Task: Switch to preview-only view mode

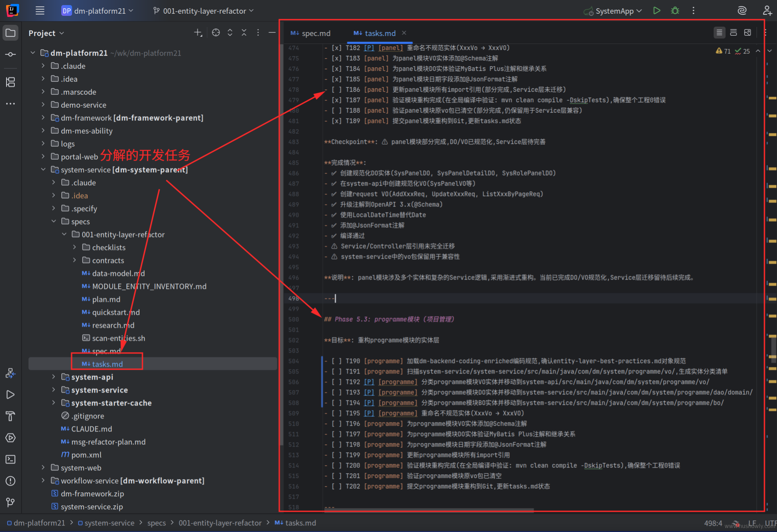Action: click(x=747, y=33)
